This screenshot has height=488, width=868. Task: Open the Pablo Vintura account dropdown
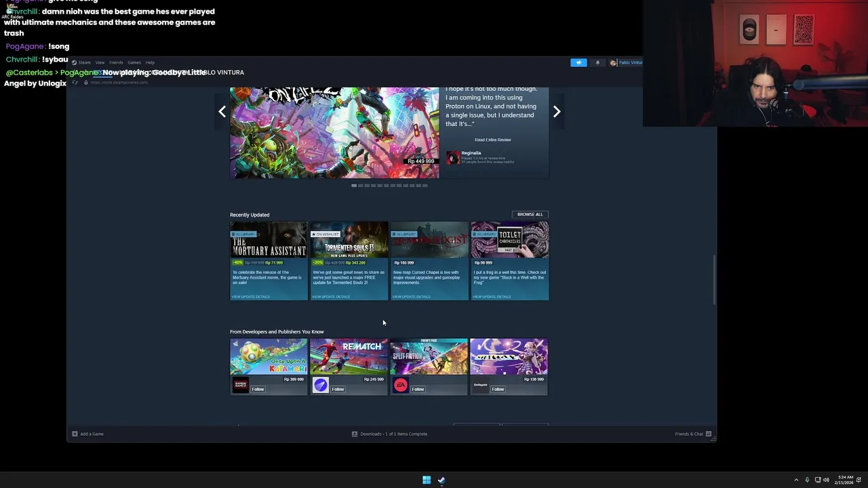(x=630, y=62)
